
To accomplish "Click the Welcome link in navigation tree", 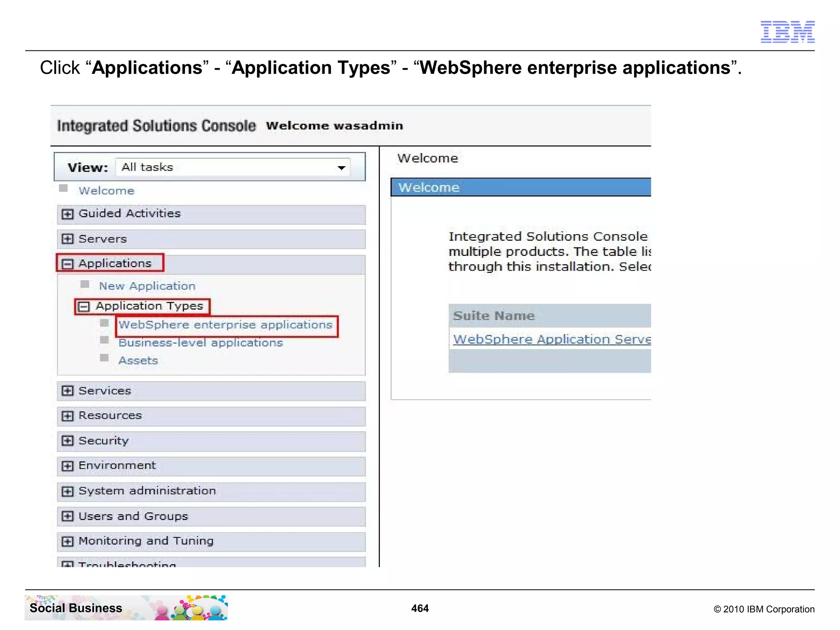I will [x=106, y=191].
